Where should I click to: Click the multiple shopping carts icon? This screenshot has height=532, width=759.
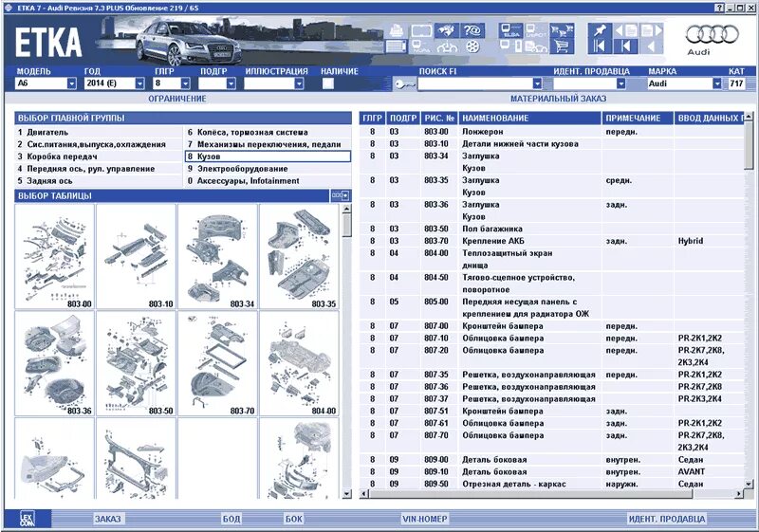click(x=562, y=30)
